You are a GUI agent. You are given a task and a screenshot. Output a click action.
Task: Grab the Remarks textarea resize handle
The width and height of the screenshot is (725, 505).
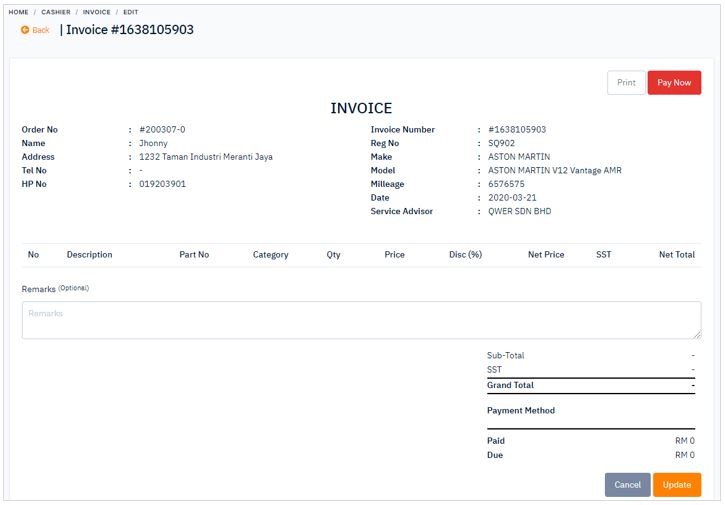pyautogui.click(x=697, y=335)
